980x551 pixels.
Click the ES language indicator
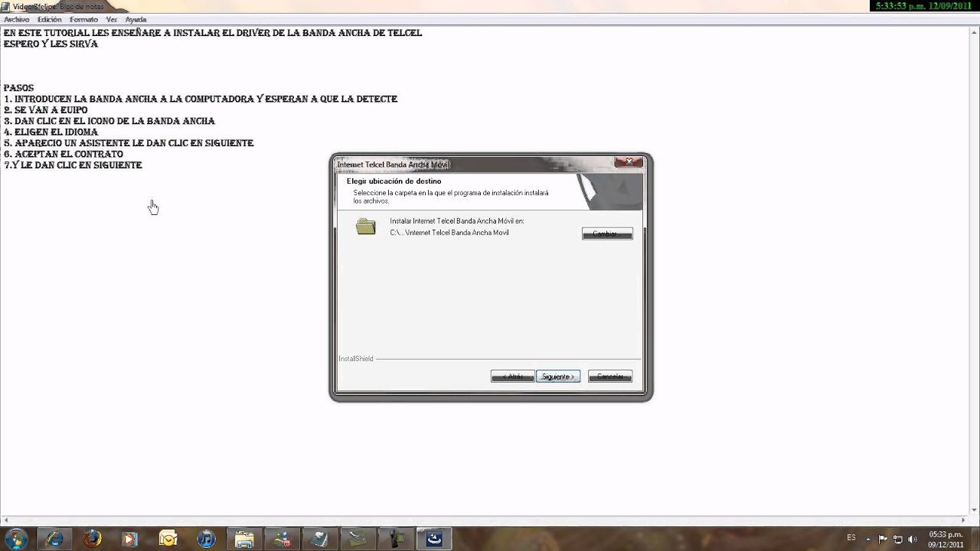click(x=851, y=538)
